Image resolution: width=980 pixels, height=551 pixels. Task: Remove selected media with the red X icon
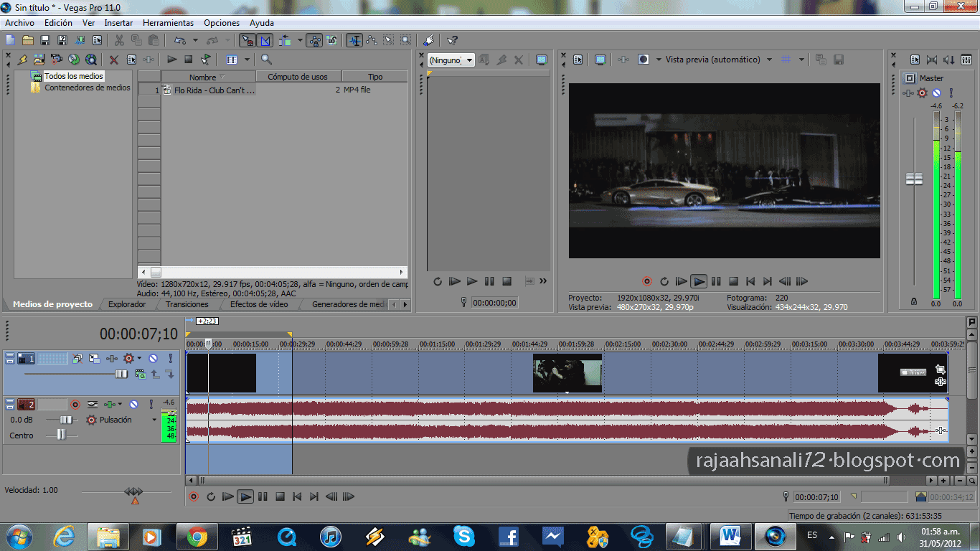coord(114,60)
